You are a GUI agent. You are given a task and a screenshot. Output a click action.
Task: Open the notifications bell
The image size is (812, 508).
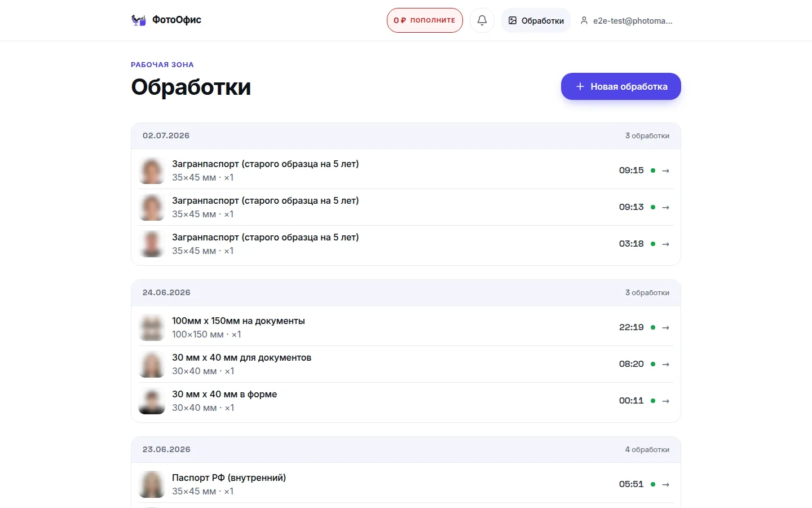point(482,20)
